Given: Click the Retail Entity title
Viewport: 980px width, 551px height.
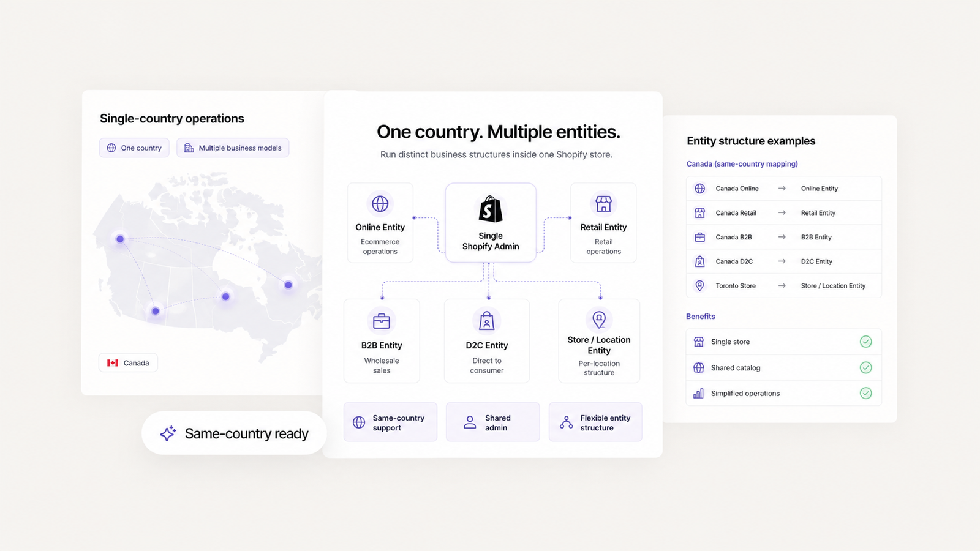Looking at the screenshot, I should (604, 227).
